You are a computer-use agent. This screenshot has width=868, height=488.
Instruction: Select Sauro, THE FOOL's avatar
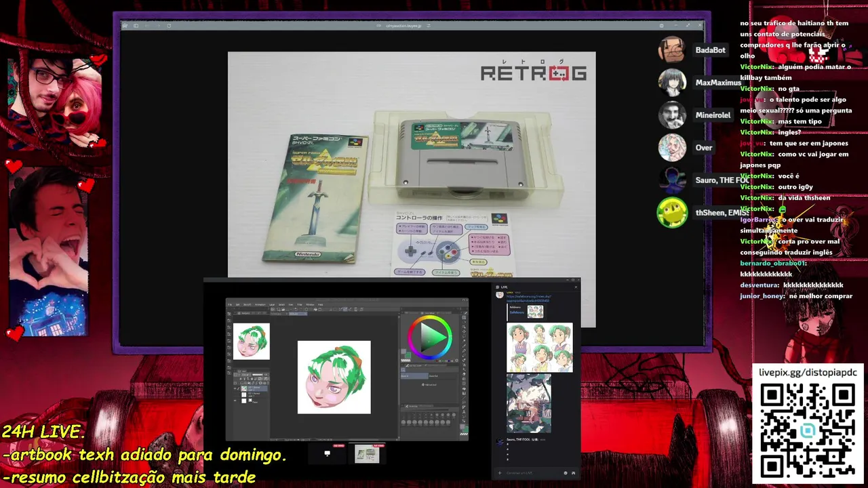(672, 180)
